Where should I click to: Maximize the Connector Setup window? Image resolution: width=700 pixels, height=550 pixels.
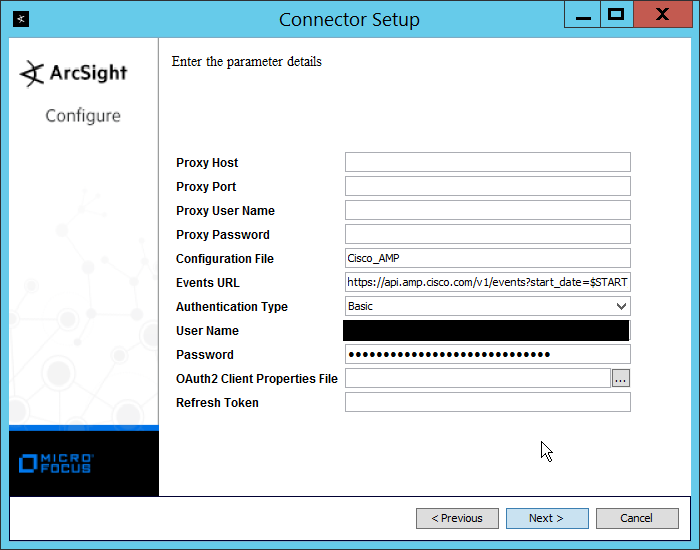point(616,15)
